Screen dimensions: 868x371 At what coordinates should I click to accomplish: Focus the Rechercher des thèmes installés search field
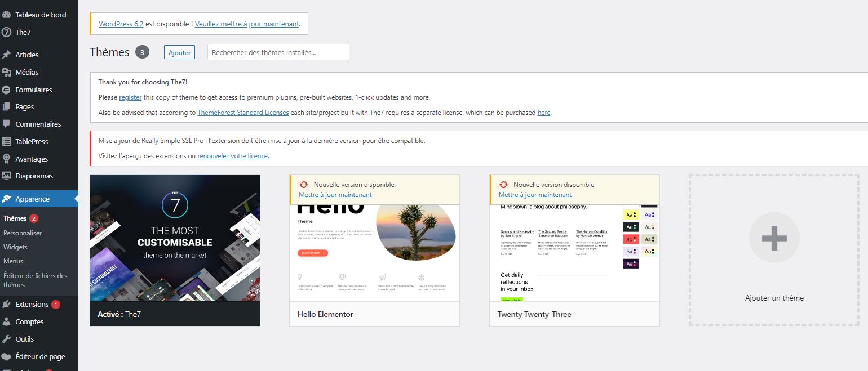pos(278,52)
